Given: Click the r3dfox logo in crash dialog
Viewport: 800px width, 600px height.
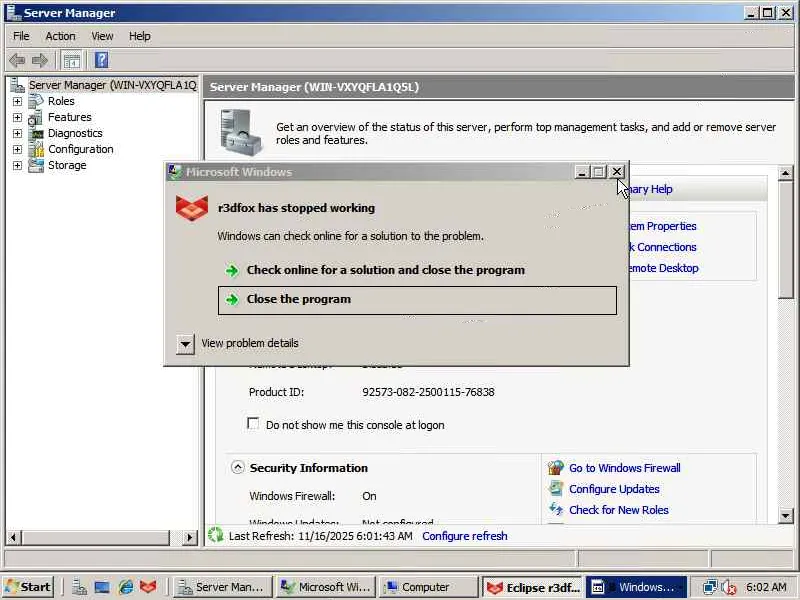Looking at the screenshot, I should [192, 208].
